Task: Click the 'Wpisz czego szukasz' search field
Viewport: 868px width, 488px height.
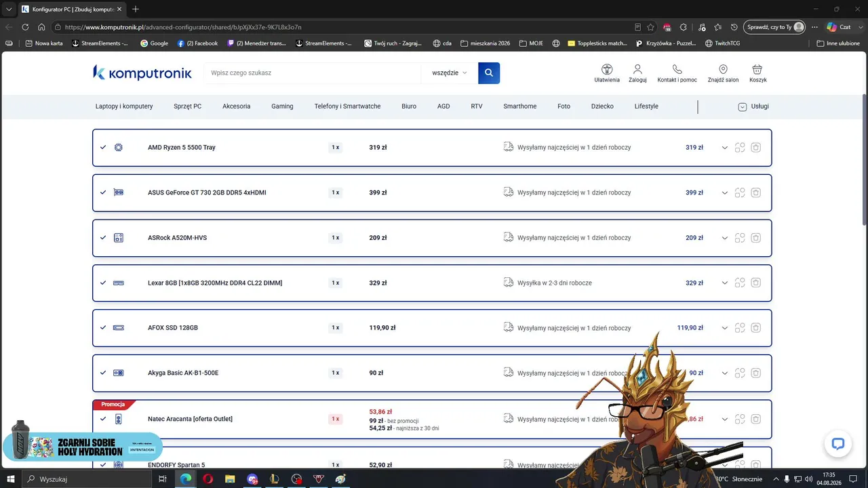Action: [312, 73]
